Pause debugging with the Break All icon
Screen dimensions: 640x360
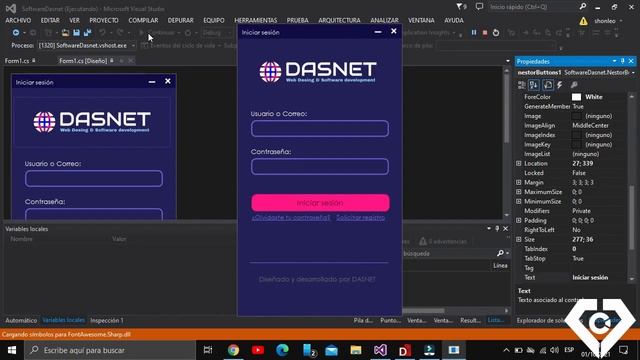click(x=474, y=33)
